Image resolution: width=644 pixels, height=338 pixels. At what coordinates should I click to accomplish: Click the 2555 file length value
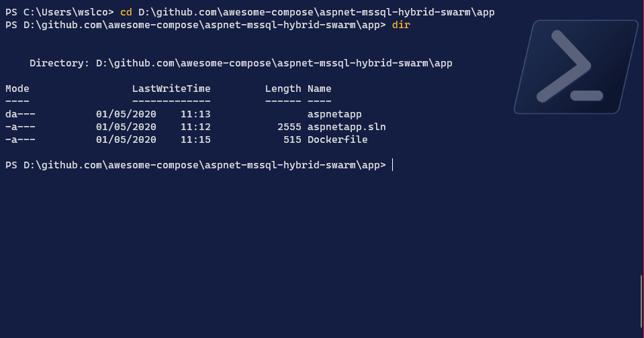click(289, 127)
